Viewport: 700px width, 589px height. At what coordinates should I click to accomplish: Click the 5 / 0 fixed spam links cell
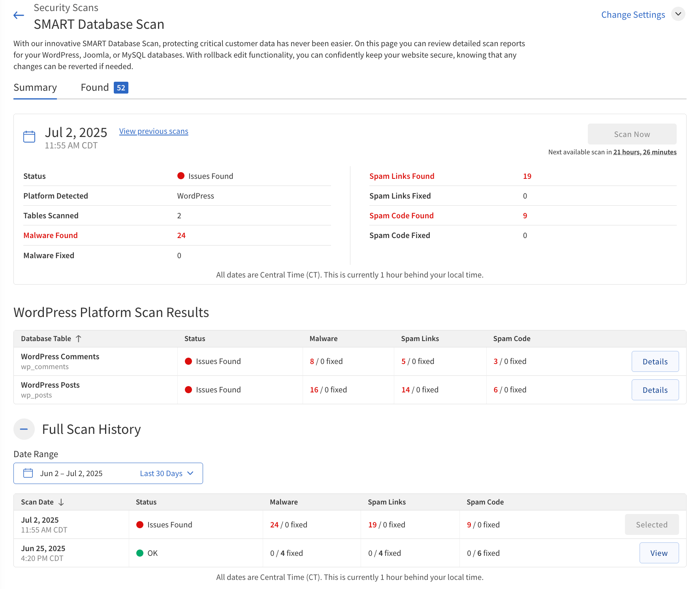418,361
